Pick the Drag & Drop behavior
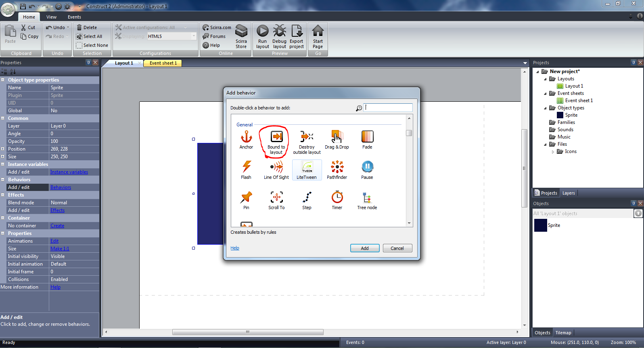Viewport: 644px width, 348px height. point(337,140)
